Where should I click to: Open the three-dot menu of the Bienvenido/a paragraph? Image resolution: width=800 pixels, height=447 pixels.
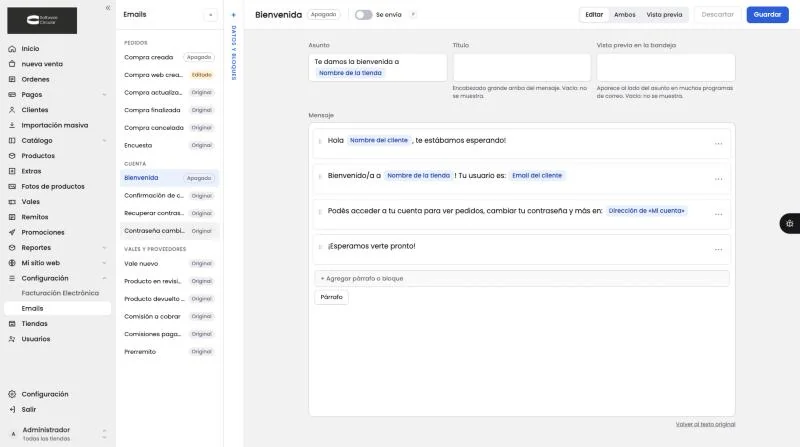point(718,179)
